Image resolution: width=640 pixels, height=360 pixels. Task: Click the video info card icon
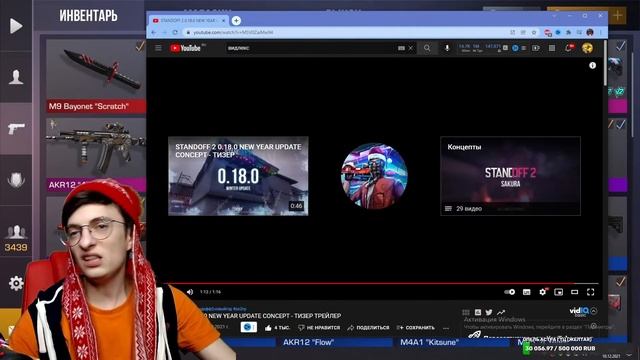(x=592, y=65)
